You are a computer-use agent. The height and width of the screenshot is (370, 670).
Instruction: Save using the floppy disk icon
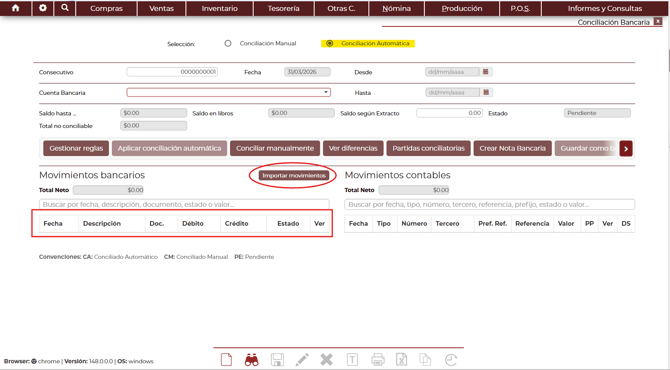tap(277, 360)
